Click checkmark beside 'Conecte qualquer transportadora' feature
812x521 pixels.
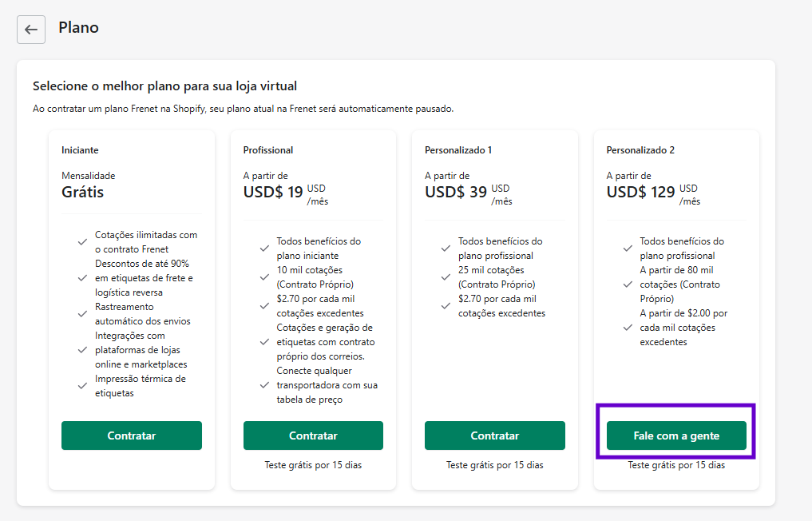tap(264, 385)
